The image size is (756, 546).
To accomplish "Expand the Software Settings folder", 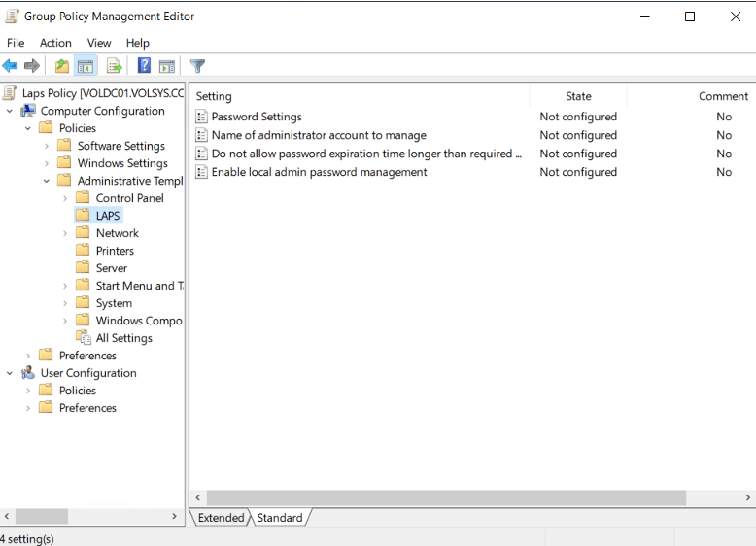I will click(47, 146).
